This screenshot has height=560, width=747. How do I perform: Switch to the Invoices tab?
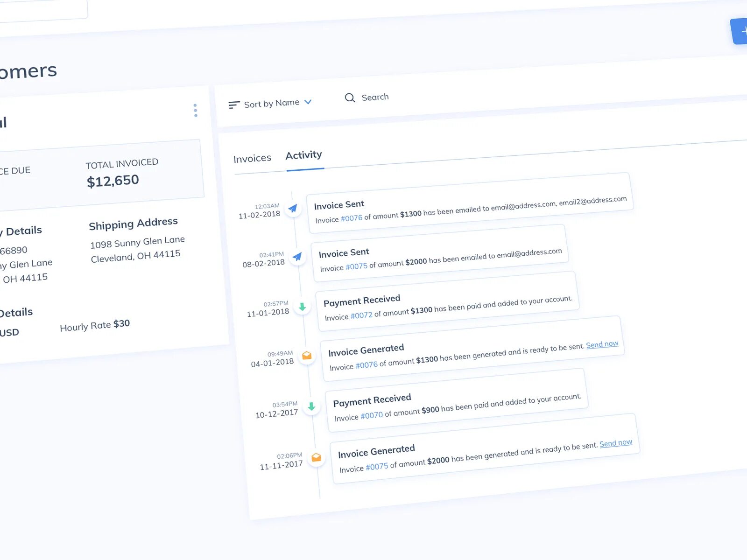(252, 159)
